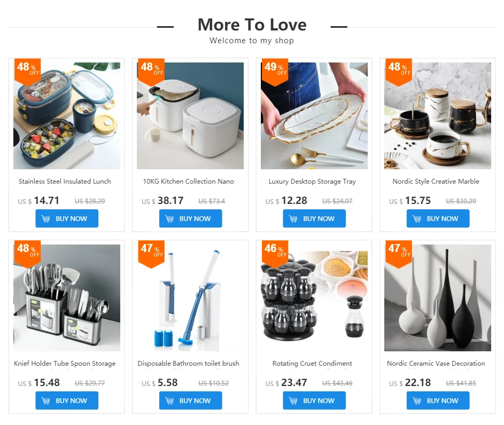Buy the 10KG Kitchen Collection Nano now

tap(191, 218)
